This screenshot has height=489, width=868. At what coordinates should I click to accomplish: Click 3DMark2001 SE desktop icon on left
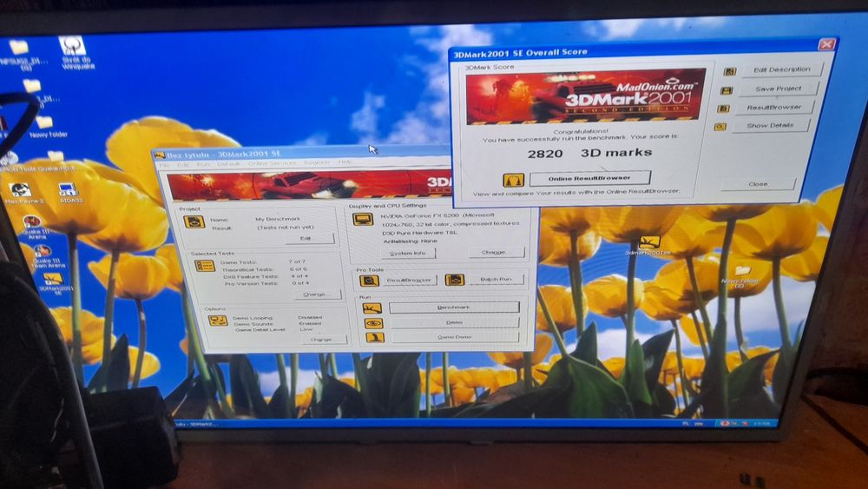point(55,283)
